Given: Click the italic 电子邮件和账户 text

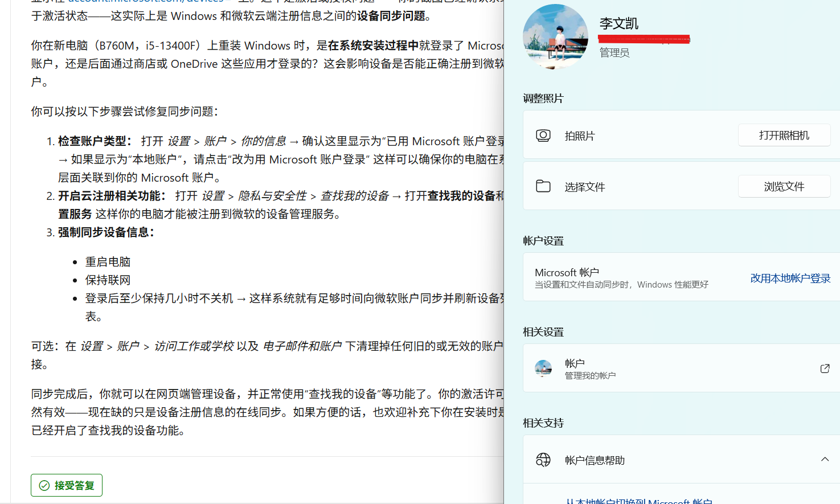Looking at the screenshot, I should click(x=302, y=346).
